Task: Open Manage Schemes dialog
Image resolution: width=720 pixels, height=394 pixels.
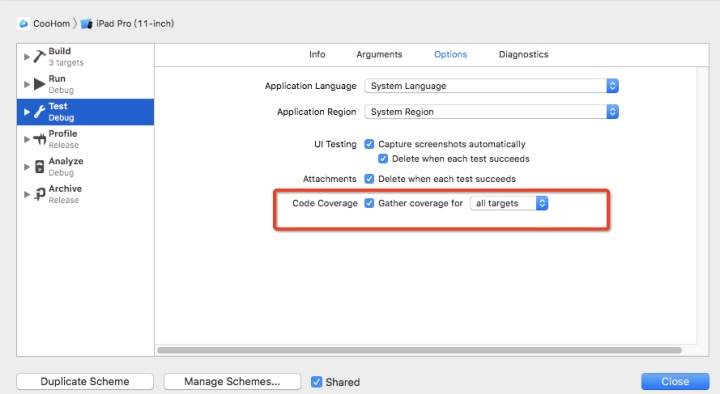Action: 232,382
